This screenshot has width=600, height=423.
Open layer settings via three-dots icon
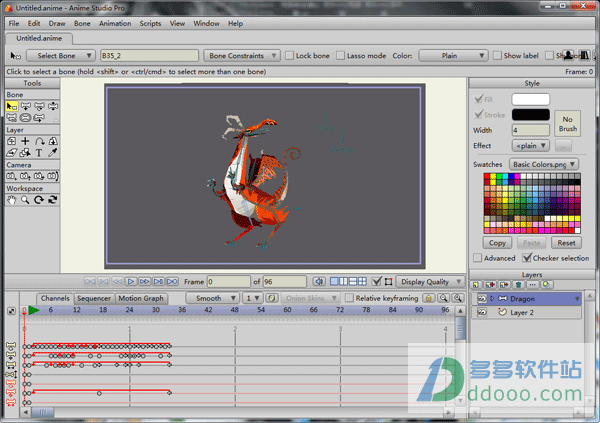(x=532, y=285)
